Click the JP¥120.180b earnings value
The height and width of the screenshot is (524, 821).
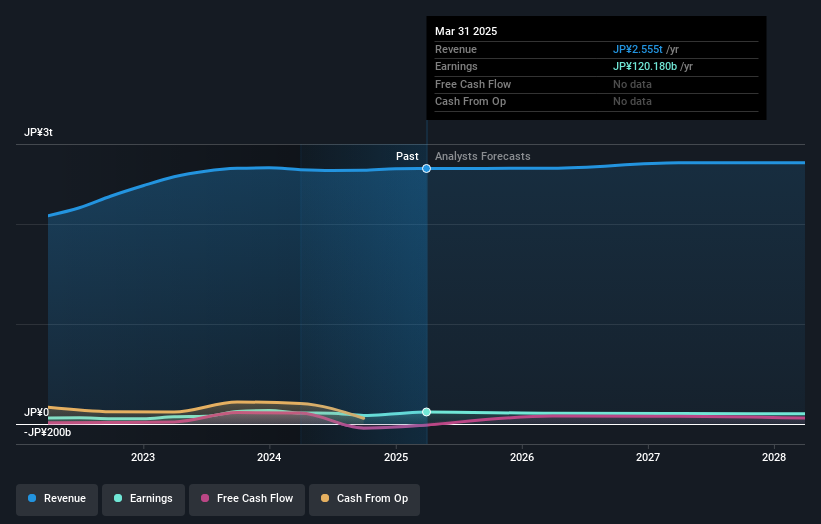[645, 66]
